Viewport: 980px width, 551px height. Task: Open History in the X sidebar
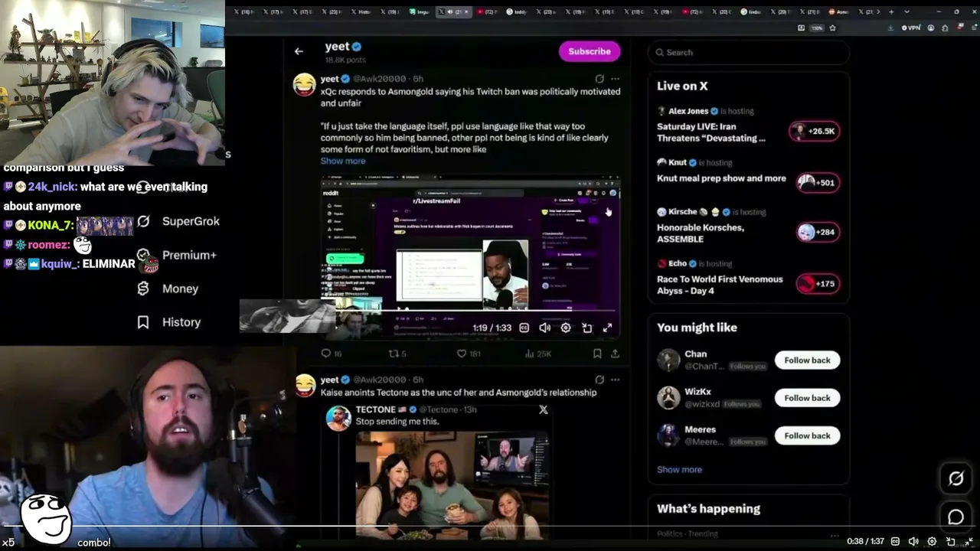168,322
